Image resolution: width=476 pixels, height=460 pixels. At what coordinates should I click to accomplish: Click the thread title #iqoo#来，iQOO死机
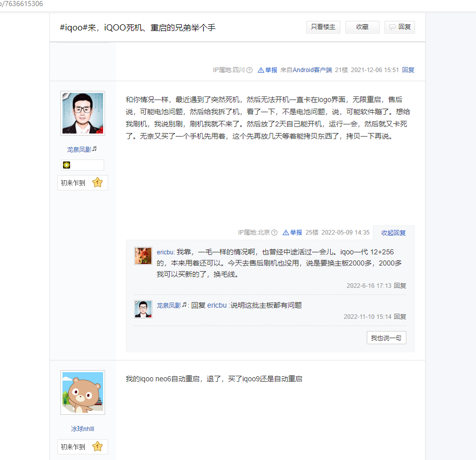138,27
